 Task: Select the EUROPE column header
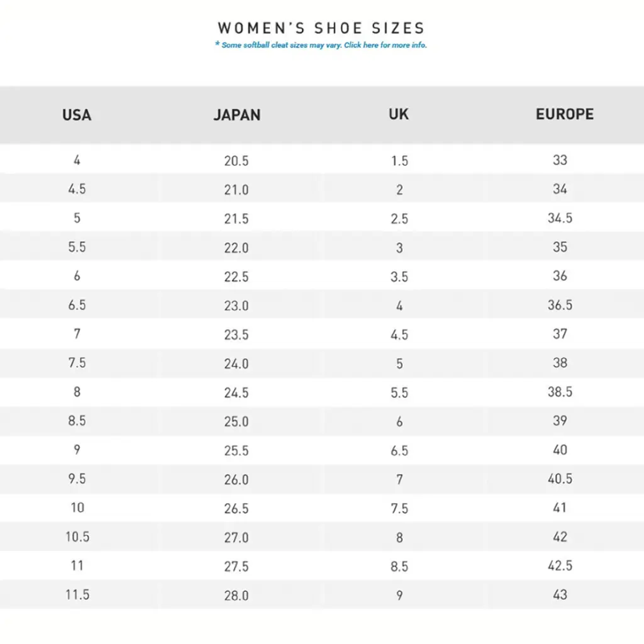click(x=563, y=114)
